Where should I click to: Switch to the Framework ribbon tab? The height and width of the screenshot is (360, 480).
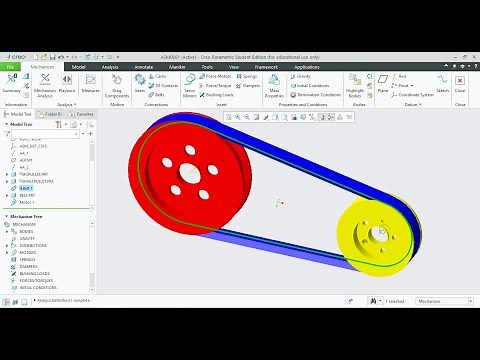[266, 67]
